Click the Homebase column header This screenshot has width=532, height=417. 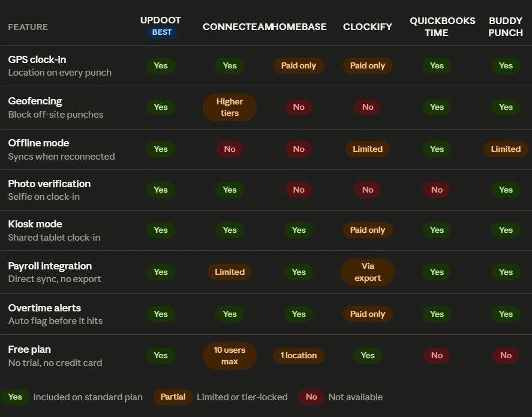coord(299,27)
